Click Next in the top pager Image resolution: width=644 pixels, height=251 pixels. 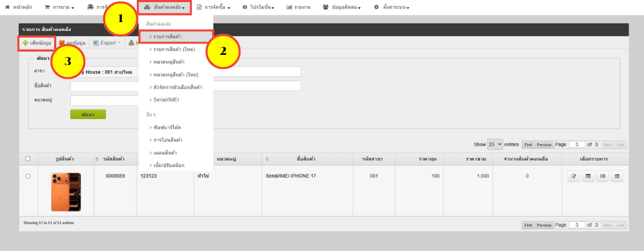608,145
